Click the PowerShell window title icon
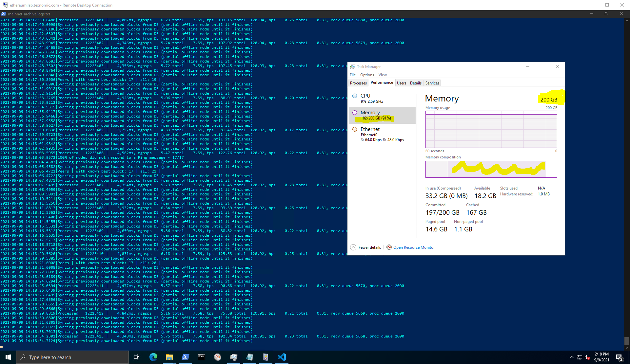This screenshot has width=630, height=364. tap(3, 14)
